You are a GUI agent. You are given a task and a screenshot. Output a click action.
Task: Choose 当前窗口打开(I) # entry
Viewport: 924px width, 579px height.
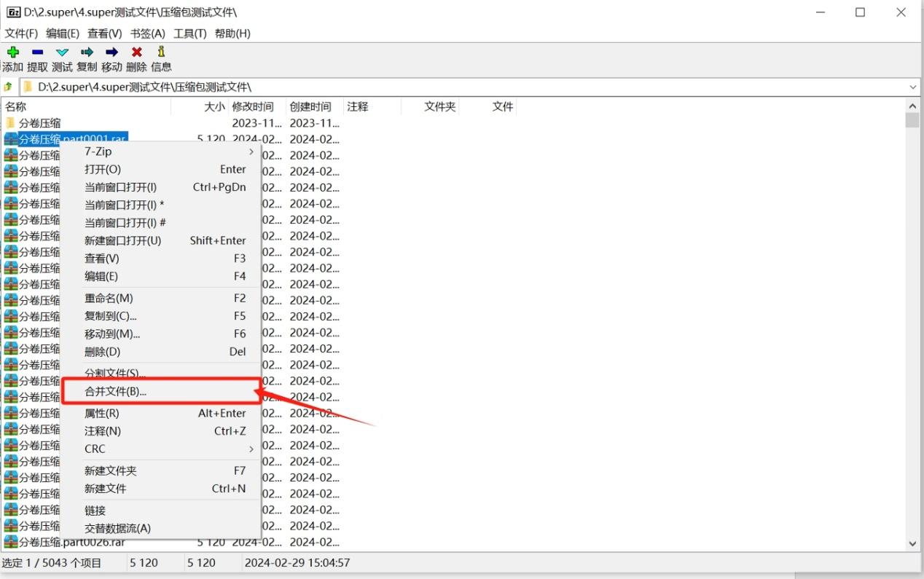pos(161,223)
